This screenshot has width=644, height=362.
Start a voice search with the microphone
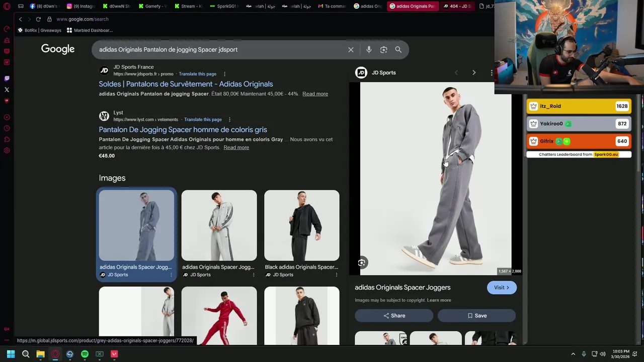(x=369, y=50)
